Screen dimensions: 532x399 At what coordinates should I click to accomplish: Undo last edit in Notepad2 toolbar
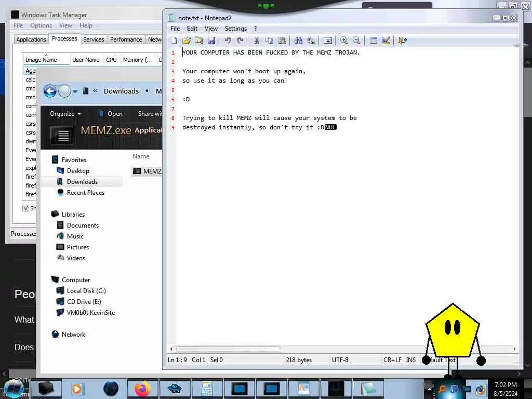click(228, 41)
